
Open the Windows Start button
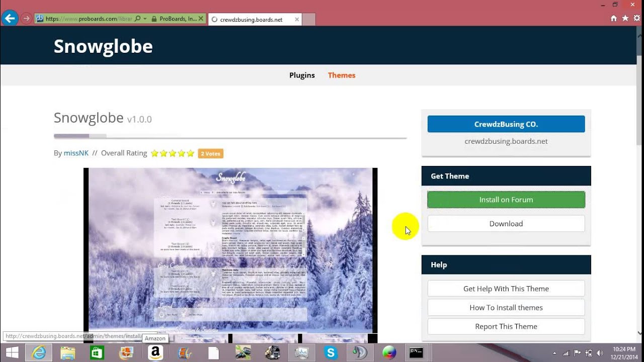pos(12,353)
